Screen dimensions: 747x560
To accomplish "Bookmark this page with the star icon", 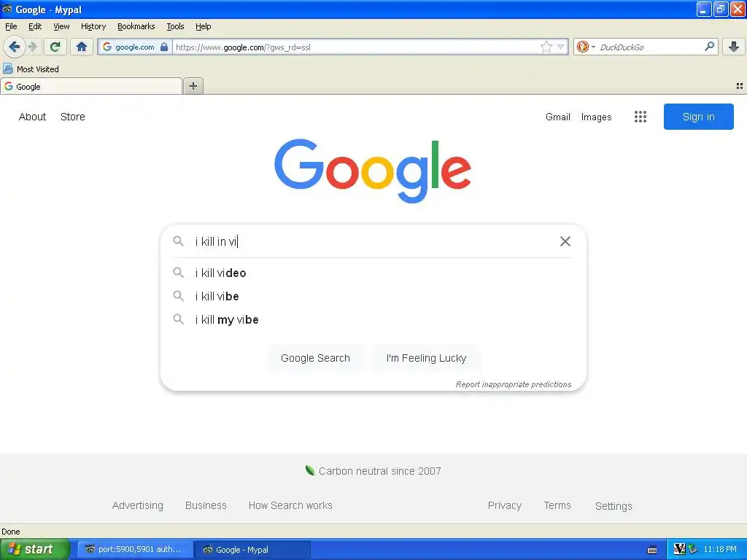I will (546, 47).
